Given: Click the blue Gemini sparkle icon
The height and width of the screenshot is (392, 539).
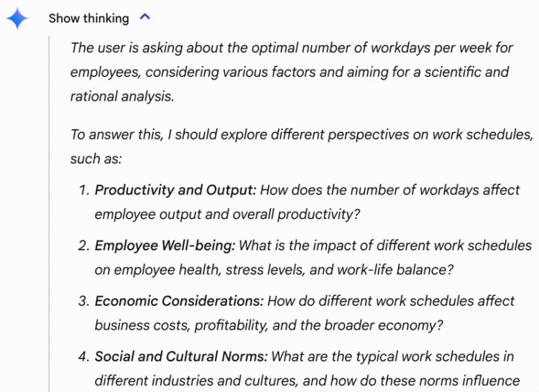Looking at the screenshot, I should point(17,18).
